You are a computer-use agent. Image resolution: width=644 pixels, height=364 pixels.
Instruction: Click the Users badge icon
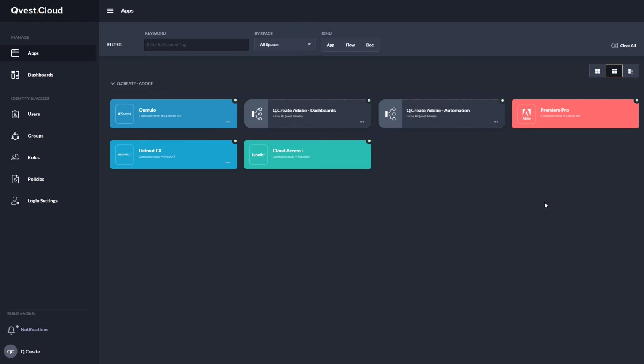[x=15, y=114]
